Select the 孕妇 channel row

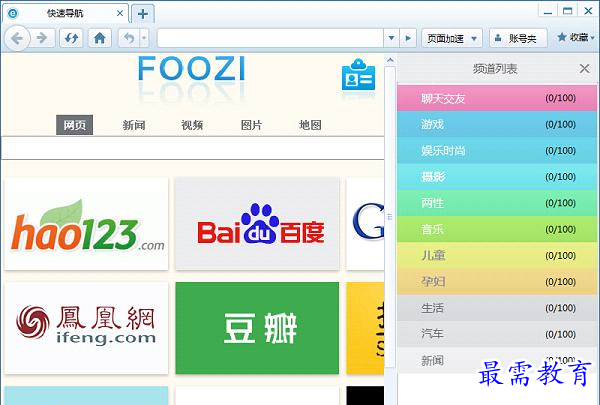tap(497, 282)
